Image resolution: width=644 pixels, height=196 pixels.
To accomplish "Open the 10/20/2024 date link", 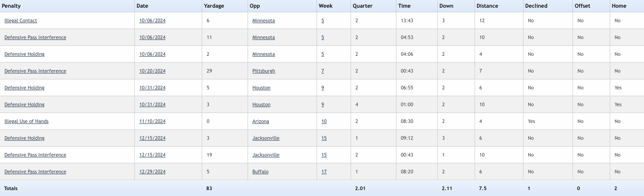I will coord(152,71).
